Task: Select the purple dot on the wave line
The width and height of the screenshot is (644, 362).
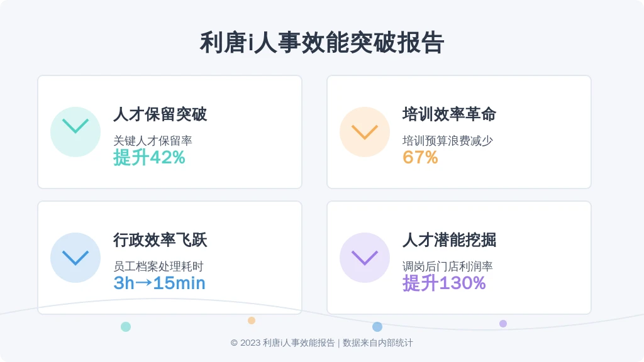Action: (503, 324)
